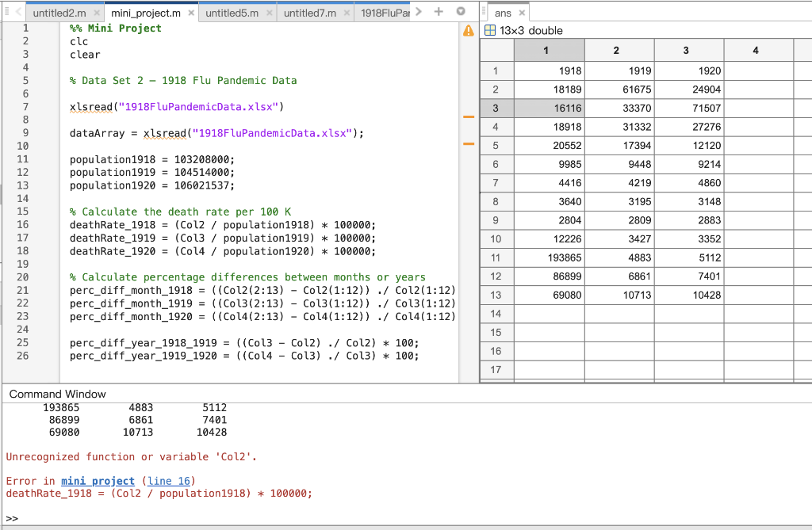The image size is (812, 530).
Task: Open a new editor tab with the plus icon
Action: pyautogui.click(x=438, y=12)
